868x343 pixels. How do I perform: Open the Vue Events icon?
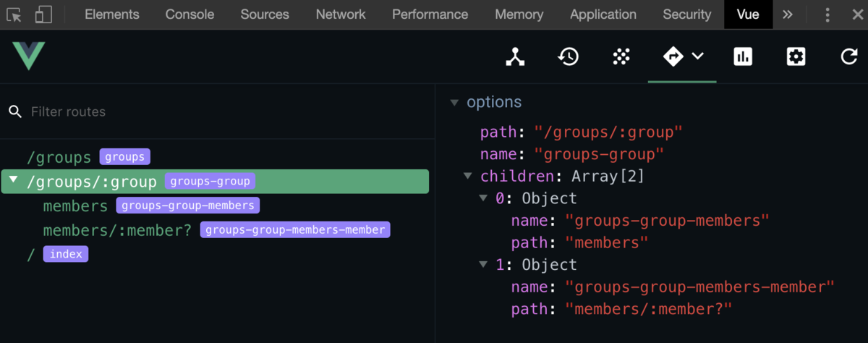pos(621,56)
